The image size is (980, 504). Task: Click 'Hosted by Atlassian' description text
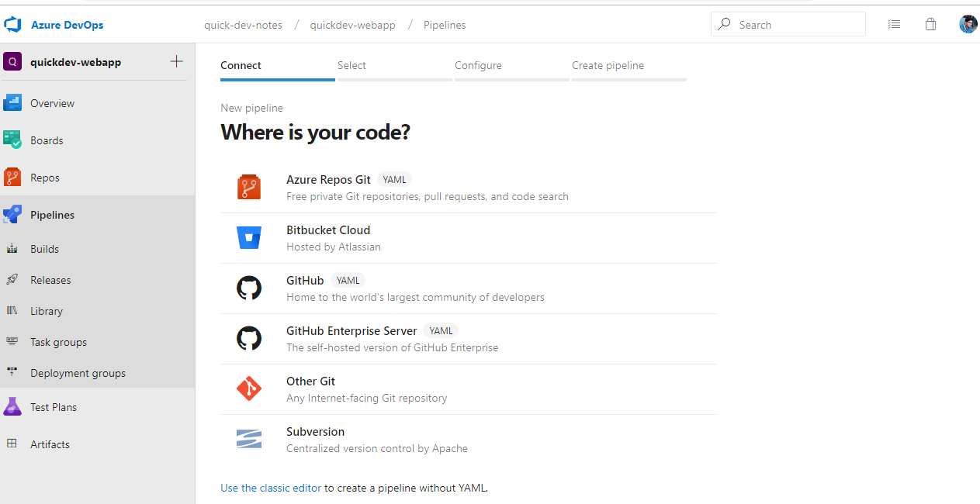pyautogui.click(x=334, y=247)
